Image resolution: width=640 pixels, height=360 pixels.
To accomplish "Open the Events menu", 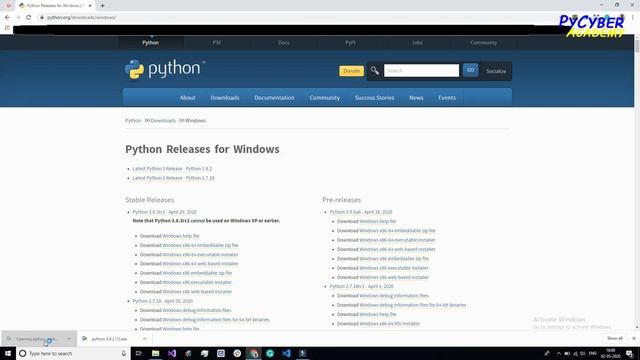I will [447, 98].
